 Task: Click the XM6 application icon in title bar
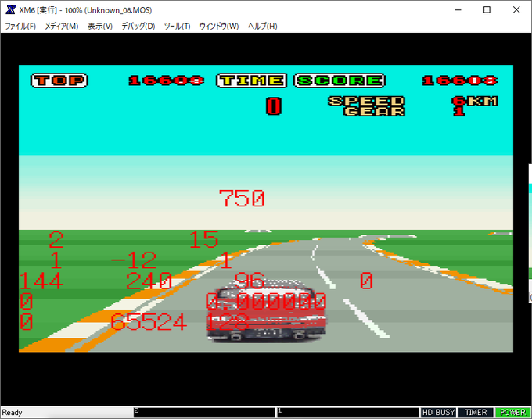pyautogui.click(x=10, y=10)
